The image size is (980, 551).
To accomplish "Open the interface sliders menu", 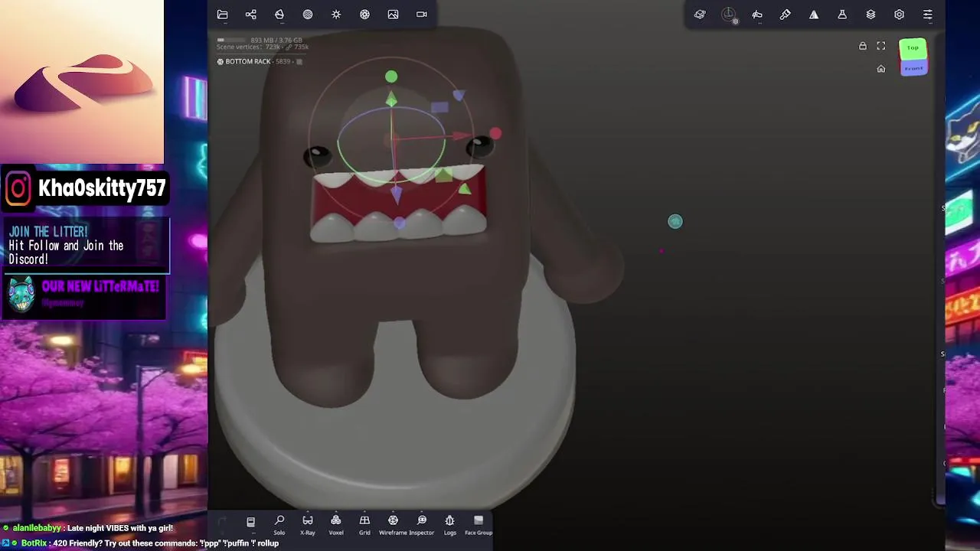I will [928, 15].
